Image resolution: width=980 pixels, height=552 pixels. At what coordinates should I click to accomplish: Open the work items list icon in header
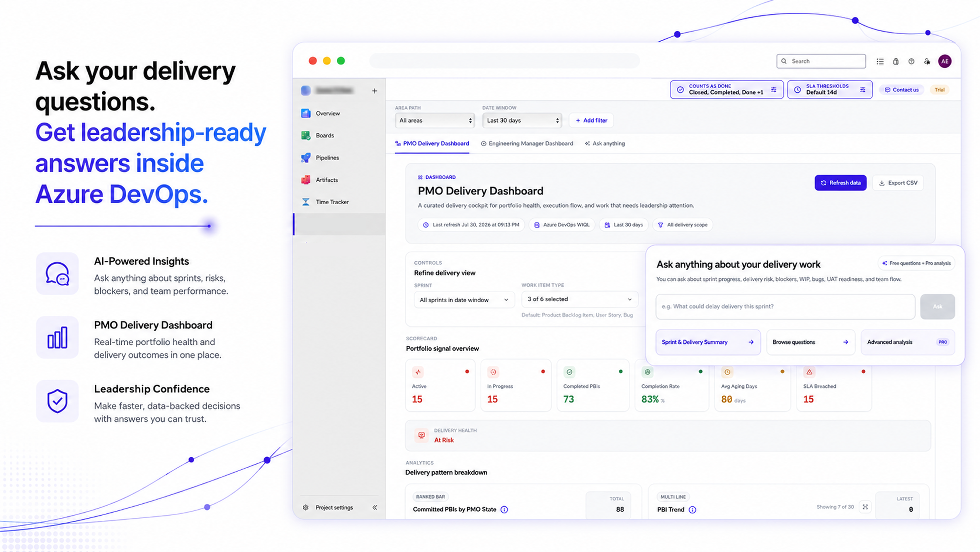[880, 61]
